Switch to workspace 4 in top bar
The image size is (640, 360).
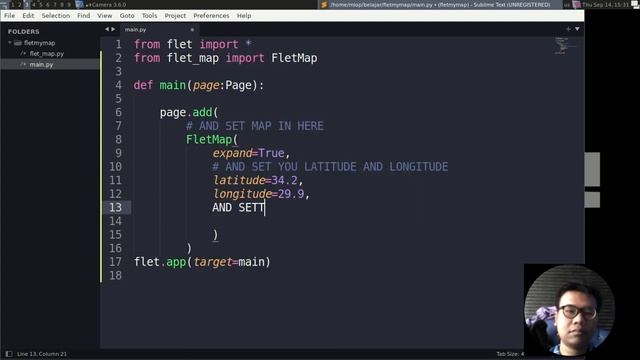(33, 4)
